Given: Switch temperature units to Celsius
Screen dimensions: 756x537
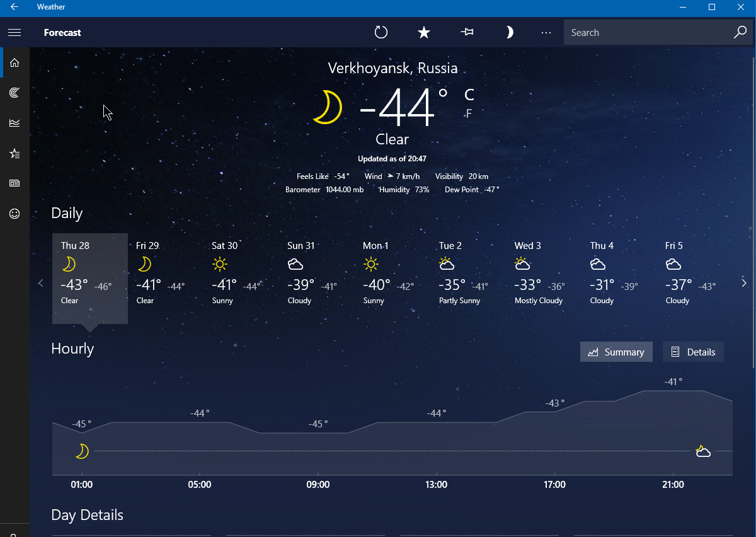Looking at the screenshot, I should point(469,95).
